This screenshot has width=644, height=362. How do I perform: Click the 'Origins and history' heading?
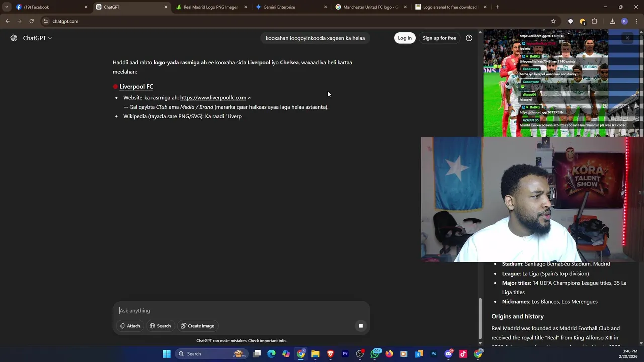click(x=517, y=317)
